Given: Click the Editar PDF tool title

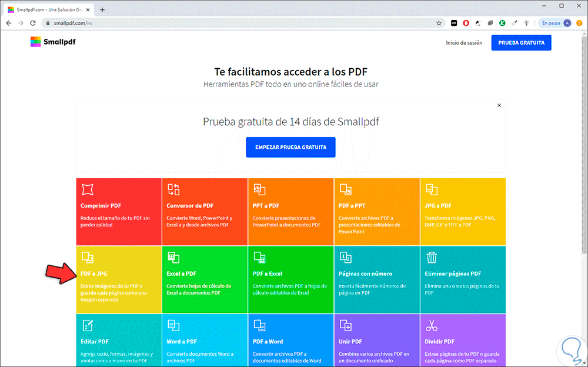Looking at the screenshot, I should pos(95,342).
